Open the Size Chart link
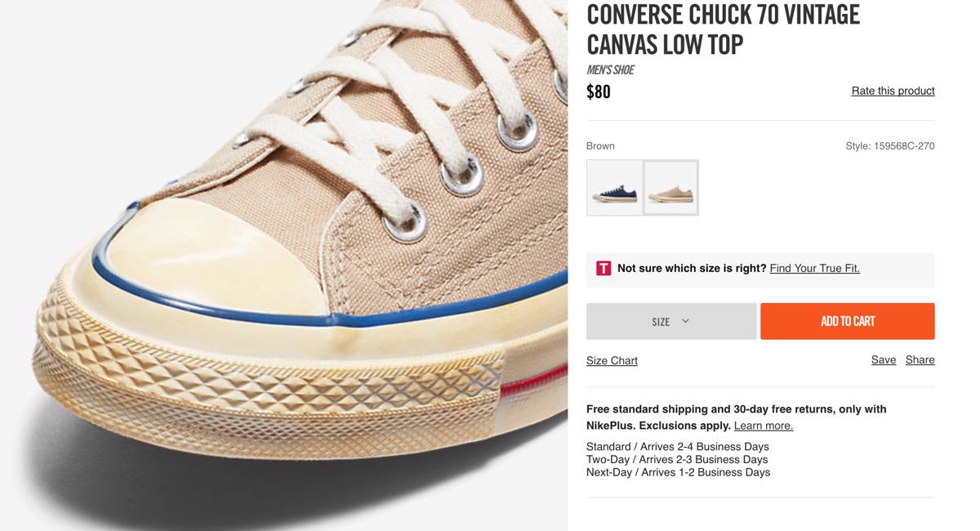980x531 pixels. [612, 360]
